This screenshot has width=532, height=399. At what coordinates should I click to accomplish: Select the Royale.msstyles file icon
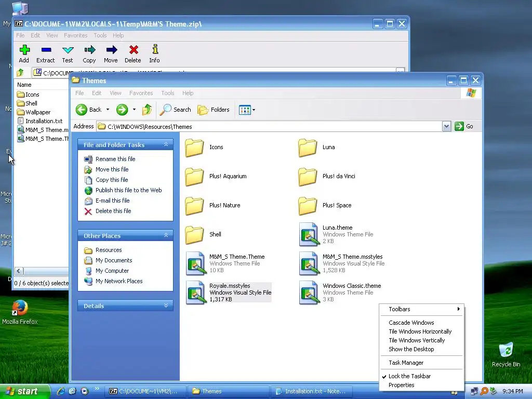(x=196, y=292)
